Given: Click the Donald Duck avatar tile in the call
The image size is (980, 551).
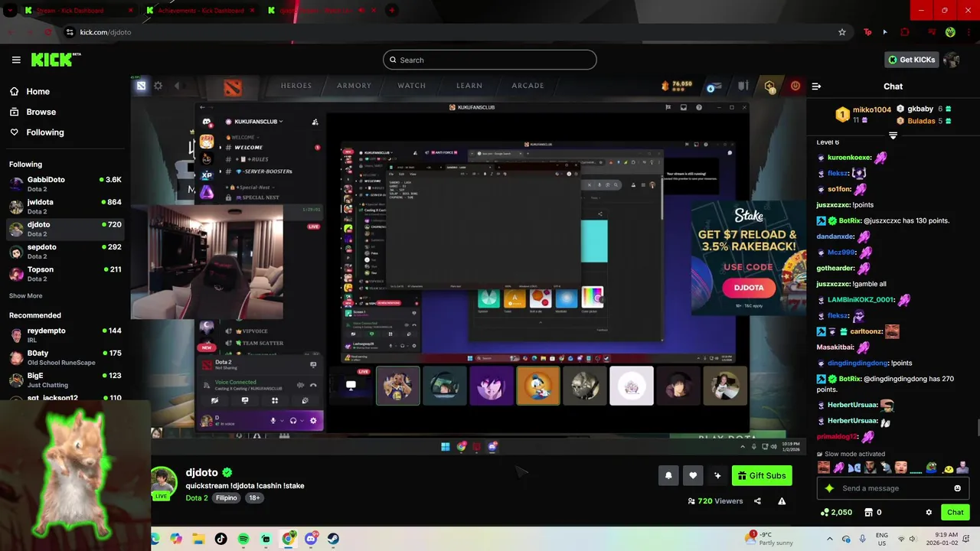Looking at the screenshot, I should coord(538,386).
